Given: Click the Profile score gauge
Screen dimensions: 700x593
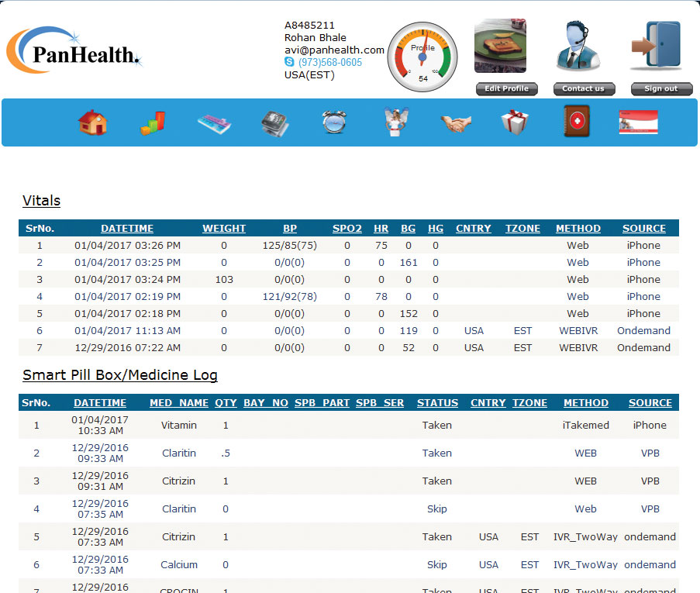Looking at the screenshot, I should pos(423,57).
